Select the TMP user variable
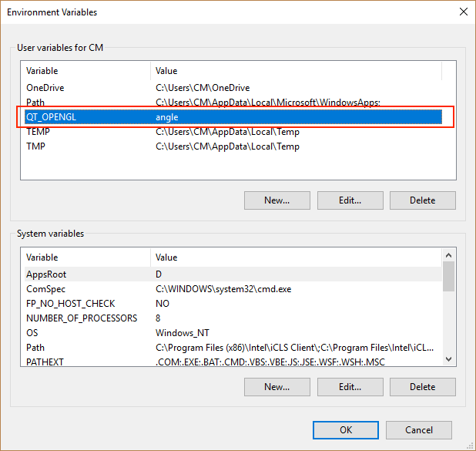This screenshot has height=451, width=476. click(36, 146)
